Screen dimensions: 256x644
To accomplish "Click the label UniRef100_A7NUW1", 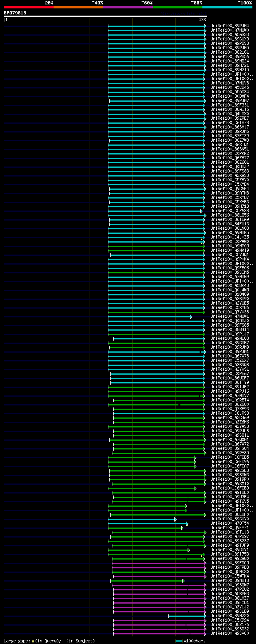I will [230, 317].
